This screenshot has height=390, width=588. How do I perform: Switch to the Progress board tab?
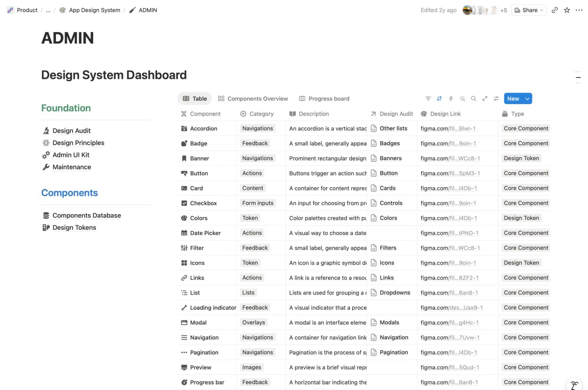tap(324, 99)
